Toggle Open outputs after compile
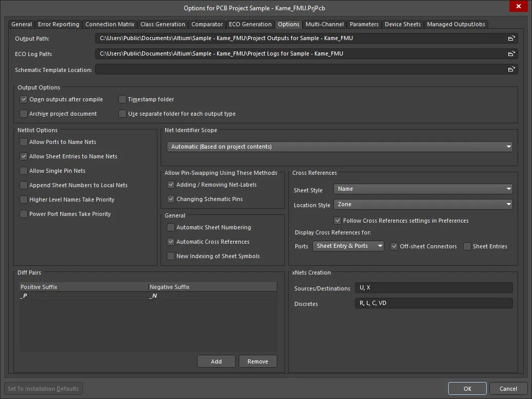This screenshot has width=532, height=399. click(24, 99)
